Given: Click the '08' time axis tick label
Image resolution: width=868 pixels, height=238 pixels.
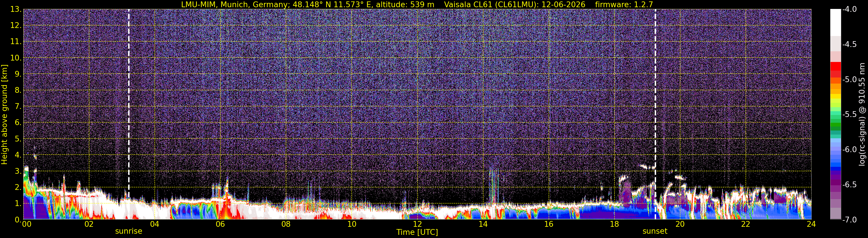Looking at the screenshot, I should [286, 224].
